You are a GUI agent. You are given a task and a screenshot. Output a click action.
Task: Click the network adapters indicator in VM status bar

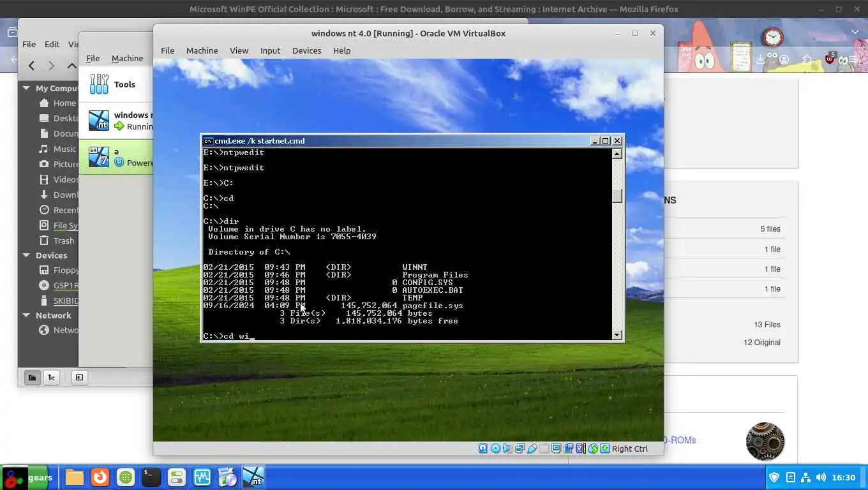[520, 449]
